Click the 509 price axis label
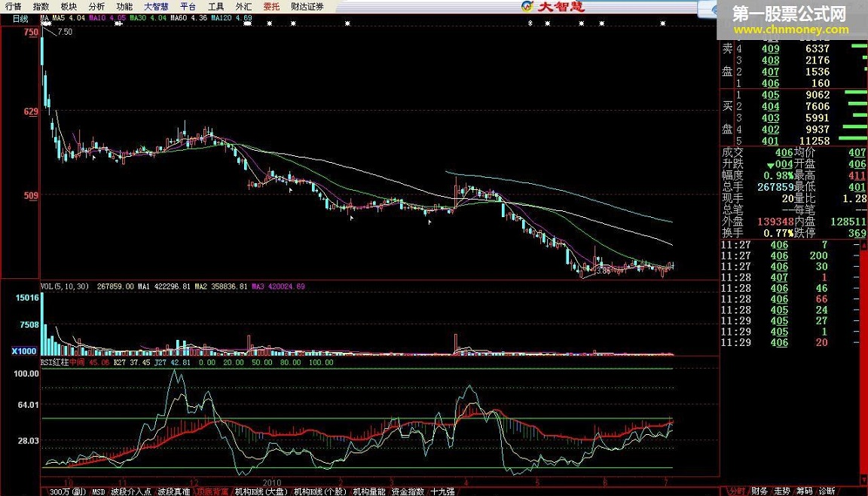868x496 pixels. point(31,195)
